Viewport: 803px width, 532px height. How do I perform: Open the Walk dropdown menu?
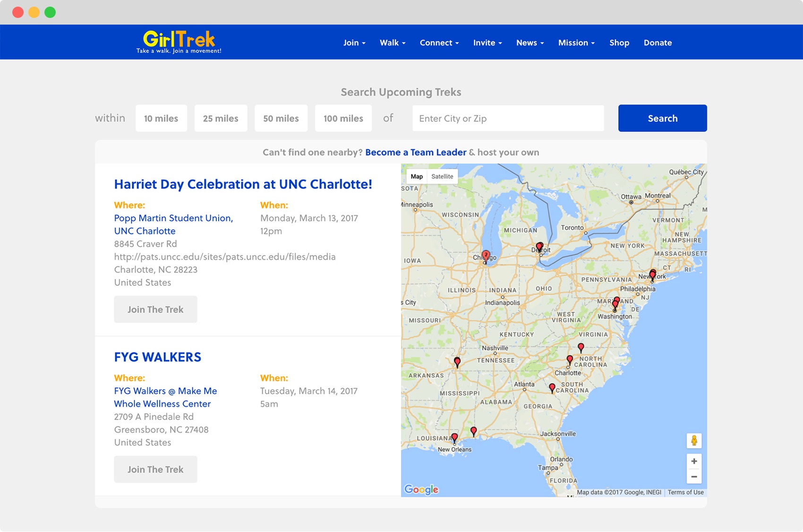[393, 43]
